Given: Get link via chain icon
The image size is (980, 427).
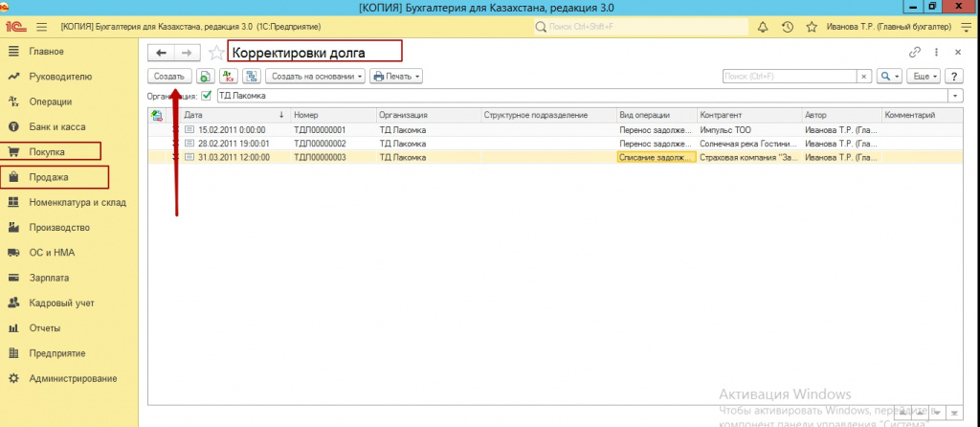Looking at the screenshot, I should (915, 53).
